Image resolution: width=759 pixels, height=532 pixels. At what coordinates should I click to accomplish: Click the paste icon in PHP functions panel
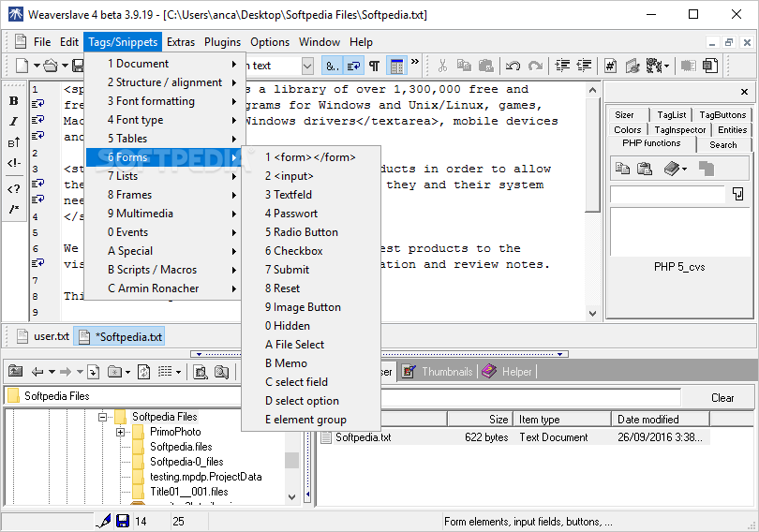point(645,169)
